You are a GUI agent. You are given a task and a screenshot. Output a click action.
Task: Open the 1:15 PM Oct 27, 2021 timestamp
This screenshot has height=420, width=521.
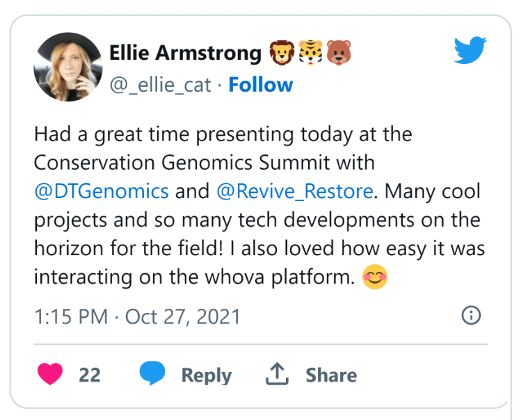click(x=137, y=316)
